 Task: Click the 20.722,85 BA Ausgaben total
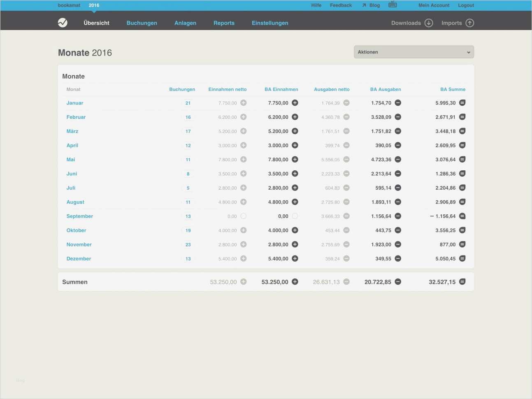(378, 282)
